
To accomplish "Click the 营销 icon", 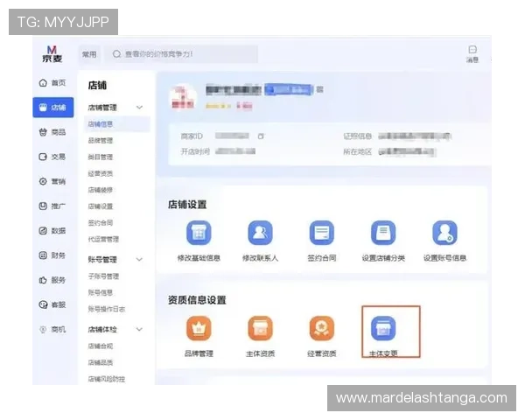I will click(x=43, y=181).
